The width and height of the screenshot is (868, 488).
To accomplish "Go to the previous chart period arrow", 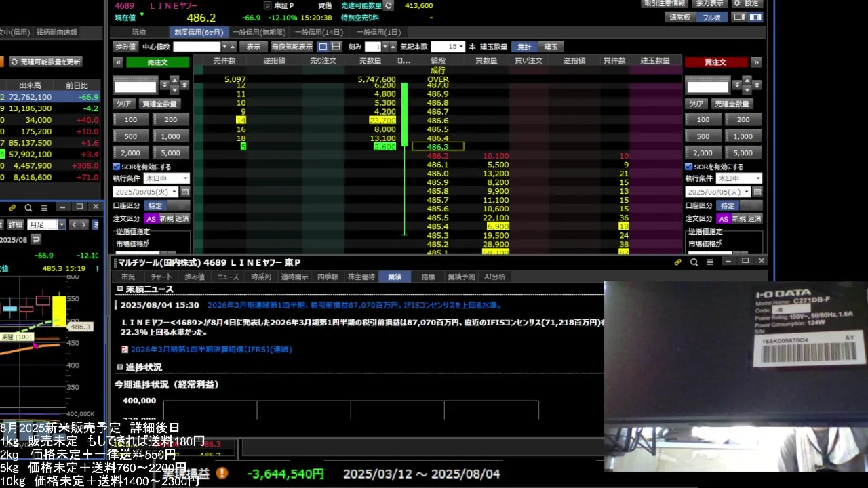I will point(73,224).
